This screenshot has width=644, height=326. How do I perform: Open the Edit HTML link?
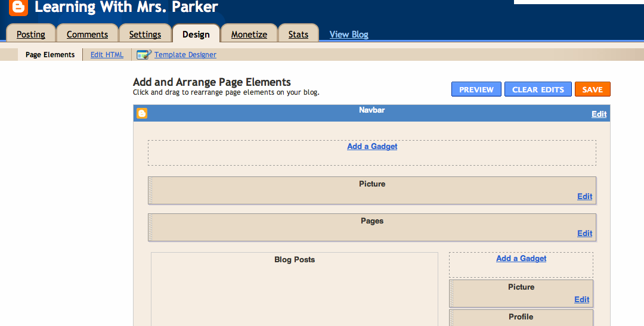pos(107,55)
